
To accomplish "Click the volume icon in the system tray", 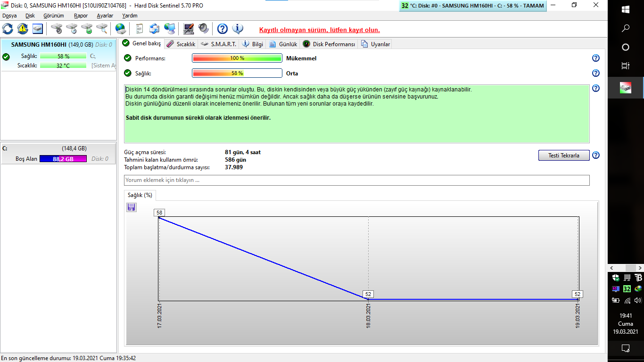I will (x=638, y=300).
